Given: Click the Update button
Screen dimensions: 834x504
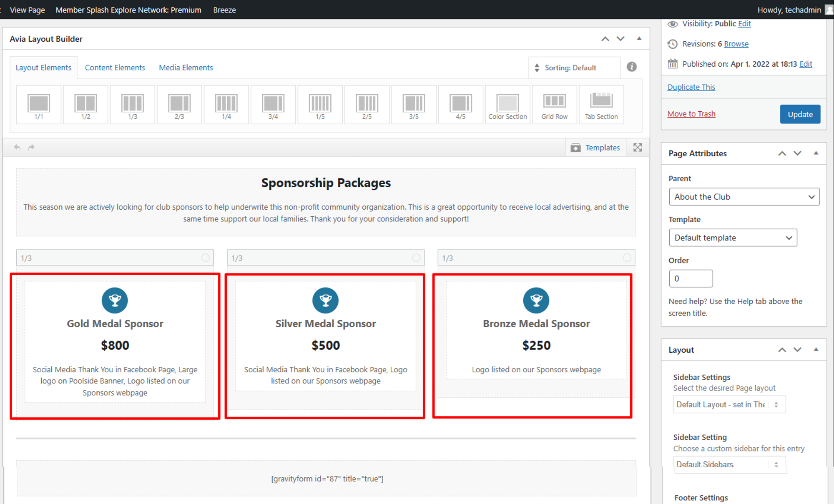Looking at the screenshot, I should click(x=800, y=114).
